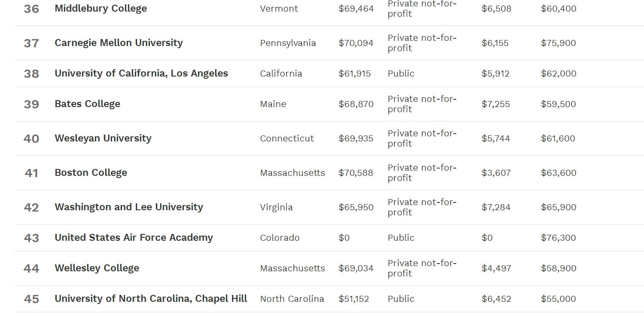Select University of North Carolina, Chapel Hill
This screenshot has height=316, width=644.
[x=151, y=299]
